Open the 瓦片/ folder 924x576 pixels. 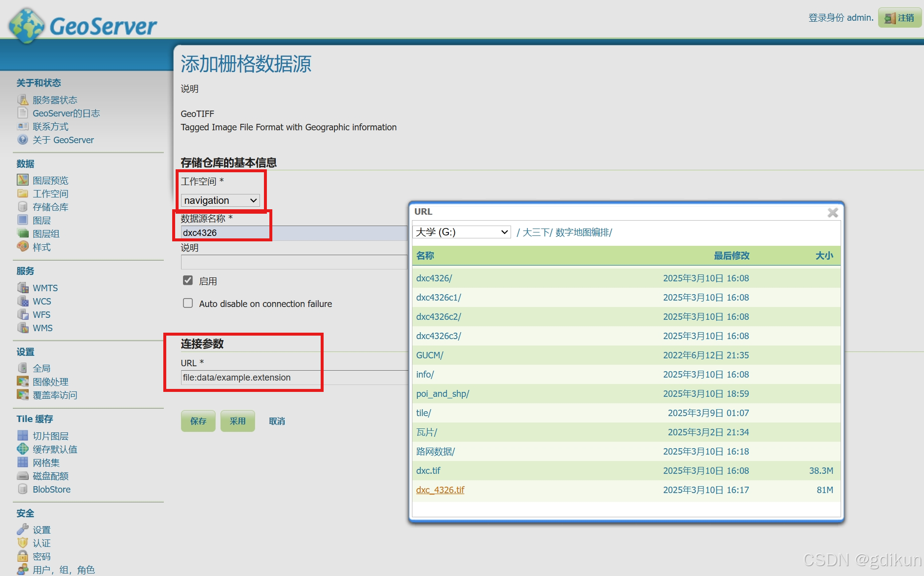pyautogui.click(x=427, y=432)
